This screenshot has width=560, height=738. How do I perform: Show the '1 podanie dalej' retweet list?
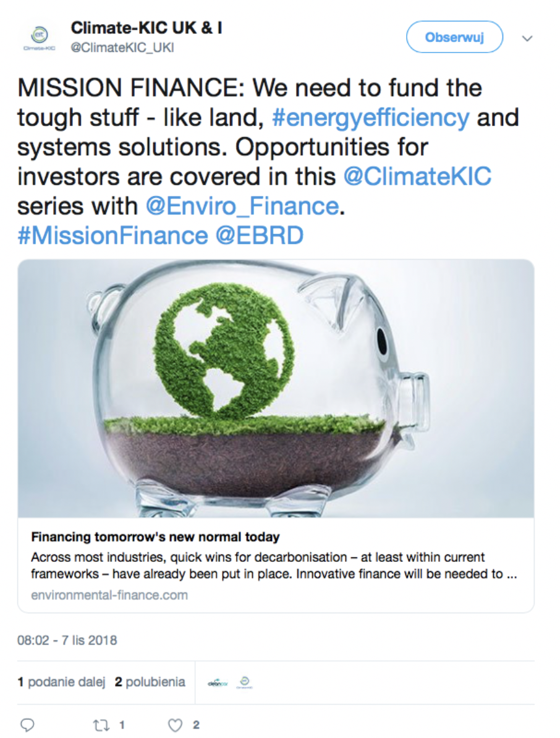coord(61,682)
